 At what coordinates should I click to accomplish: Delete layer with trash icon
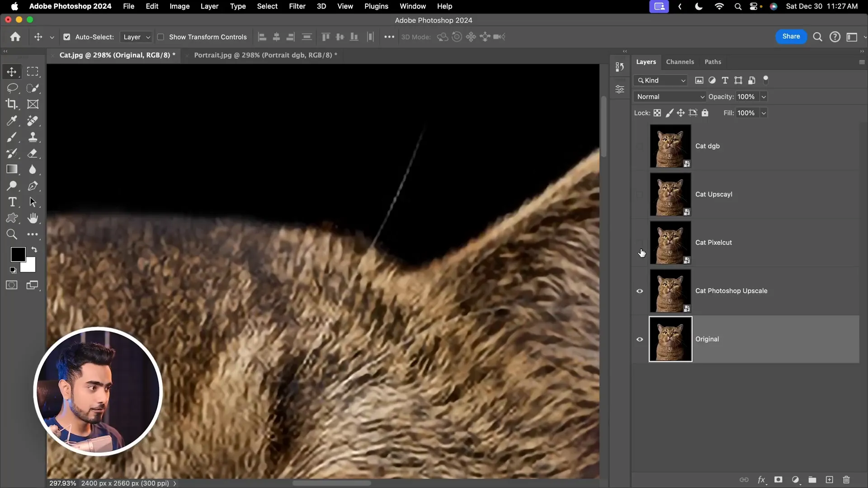(846, 479)
